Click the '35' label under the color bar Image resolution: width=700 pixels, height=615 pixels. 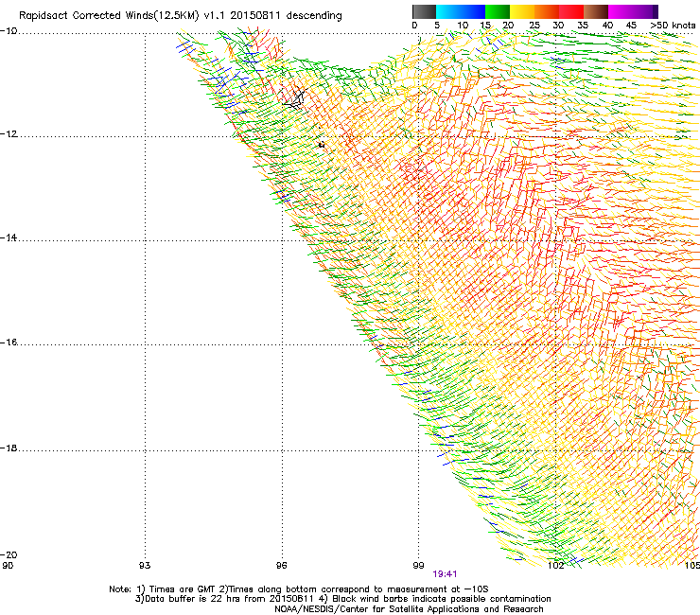click(583, 26)
